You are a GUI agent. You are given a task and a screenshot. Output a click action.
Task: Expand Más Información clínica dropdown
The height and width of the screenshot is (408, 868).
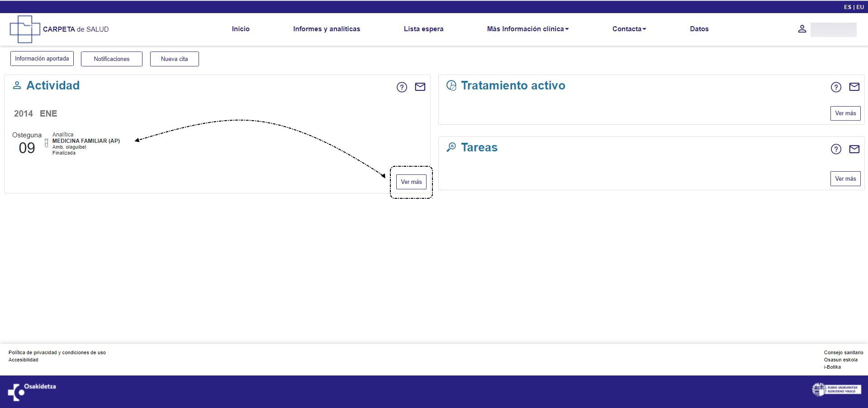coord(527,29)
